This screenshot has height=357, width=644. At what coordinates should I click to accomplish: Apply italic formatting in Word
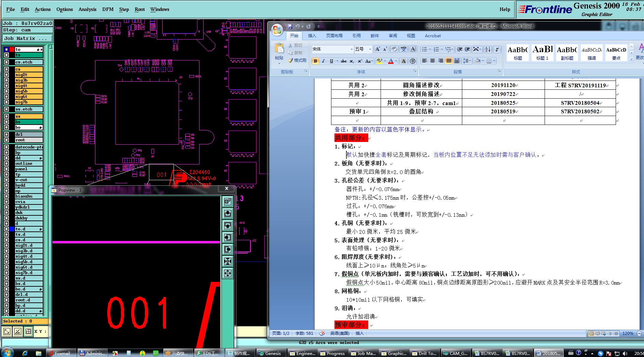point(323,61)
